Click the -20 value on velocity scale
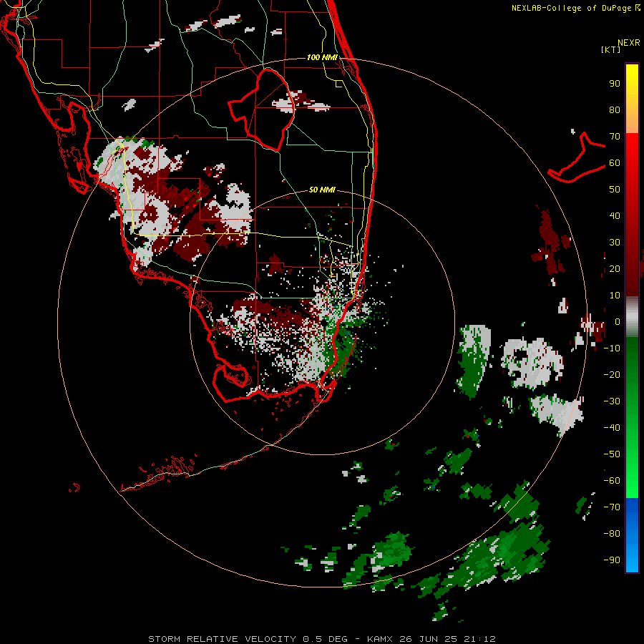644x644 pixels. click(612, 375)
